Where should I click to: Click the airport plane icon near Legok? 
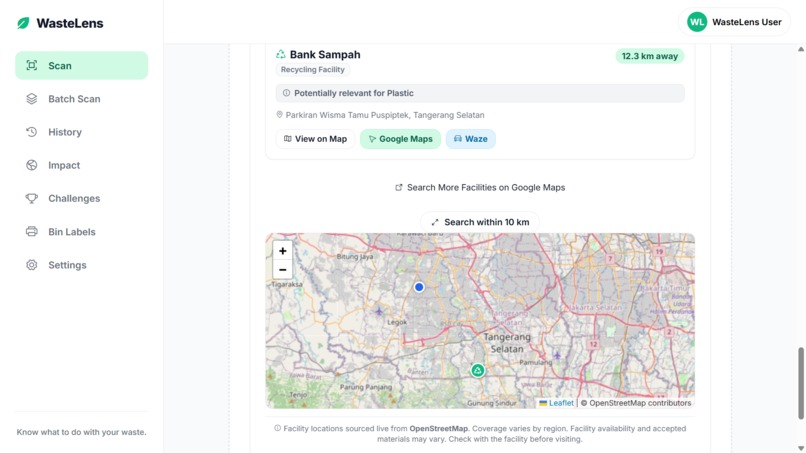coord(379,311)
